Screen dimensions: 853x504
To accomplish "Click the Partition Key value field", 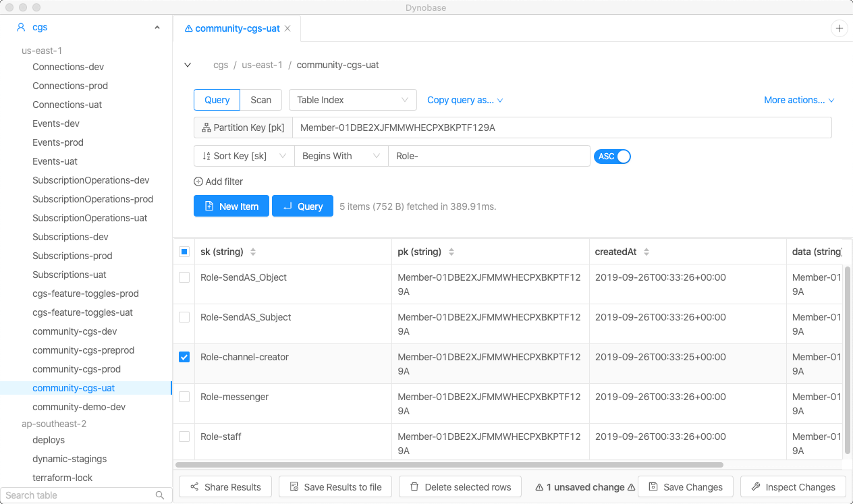I will 561,128.
